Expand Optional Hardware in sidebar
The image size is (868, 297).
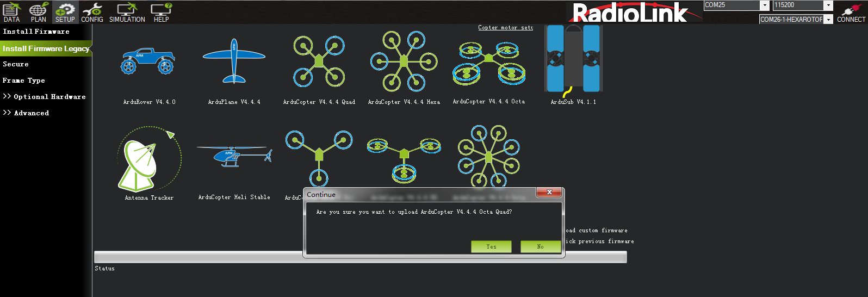click(45, 97)
